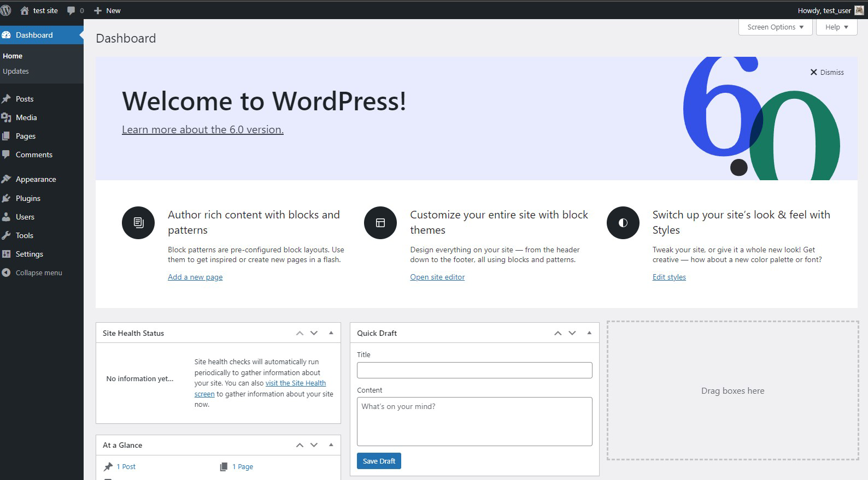Move Quick Draft box down

[572, 333]
